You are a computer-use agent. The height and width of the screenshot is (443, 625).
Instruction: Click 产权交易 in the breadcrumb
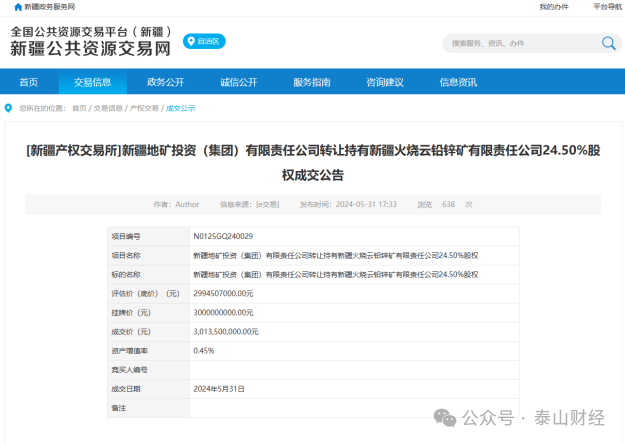(x=144, y=108)
